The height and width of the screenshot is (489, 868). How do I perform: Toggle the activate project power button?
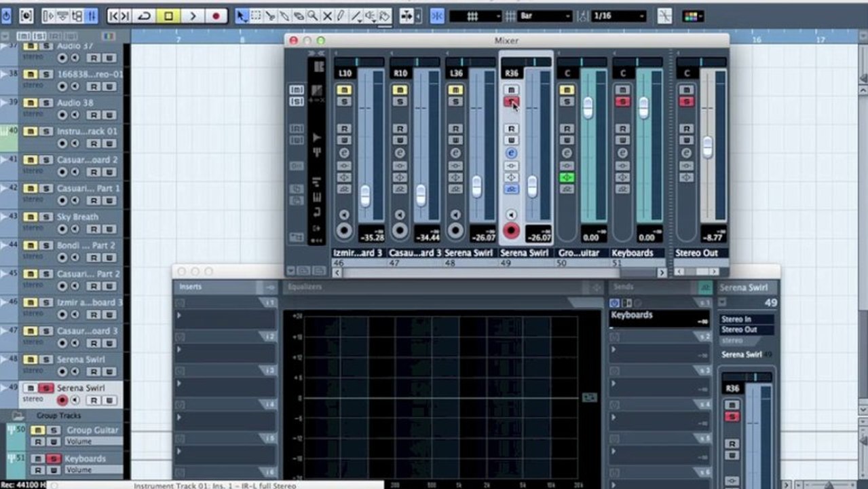(x=6, y=15)
